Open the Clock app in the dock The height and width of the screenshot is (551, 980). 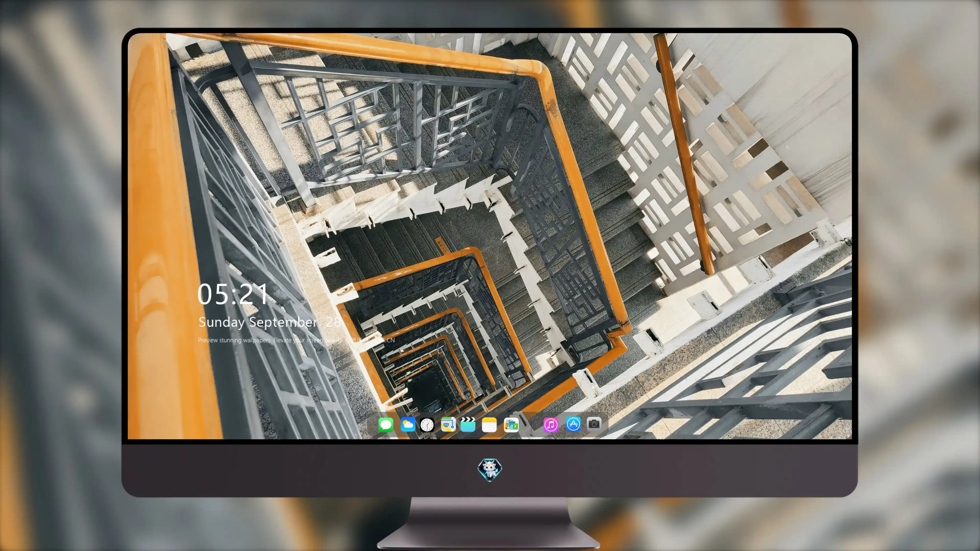(x=427, y=425)
